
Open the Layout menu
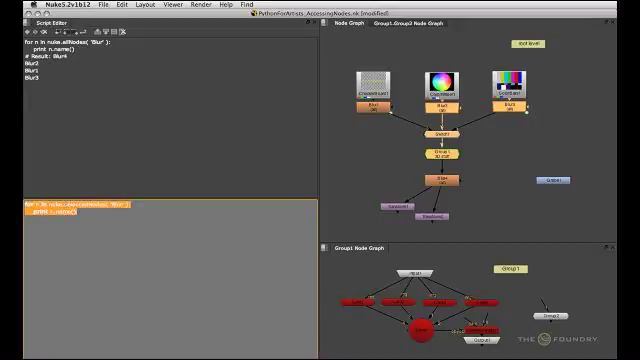[145, 4]
